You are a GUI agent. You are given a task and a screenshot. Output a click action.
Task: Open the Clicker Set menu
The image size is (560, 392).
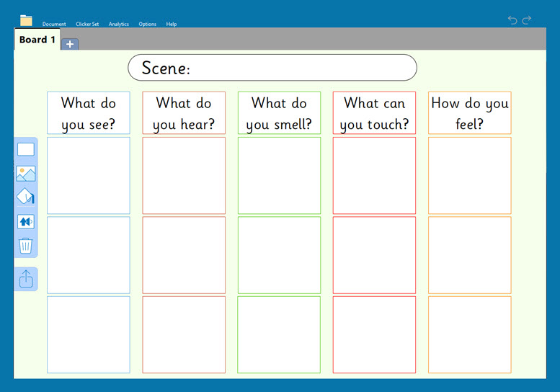(87, 24)
